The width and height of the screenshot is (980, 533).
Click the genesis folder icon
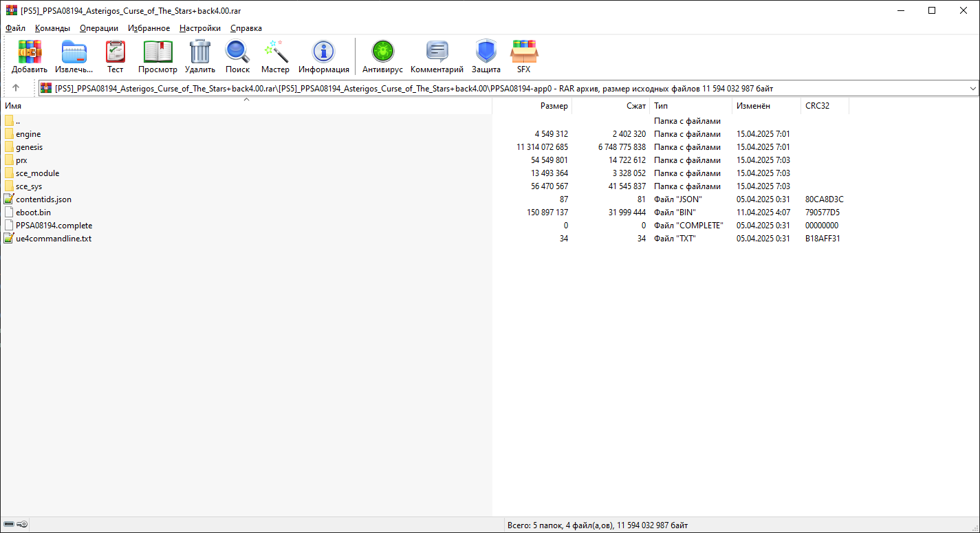click(x=9, y=147)
